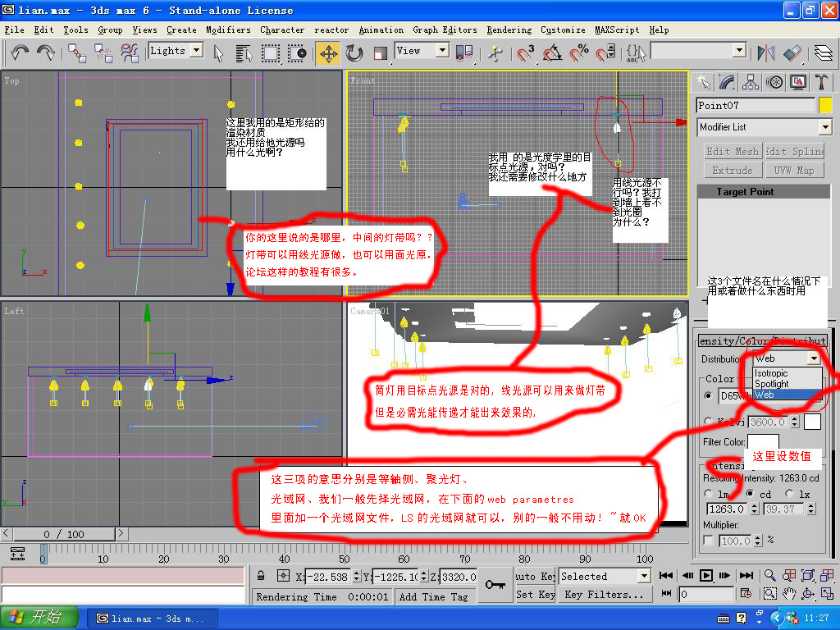Click the Align tool icon
This screenshot has width=840, height=630.
pos(792,53)
